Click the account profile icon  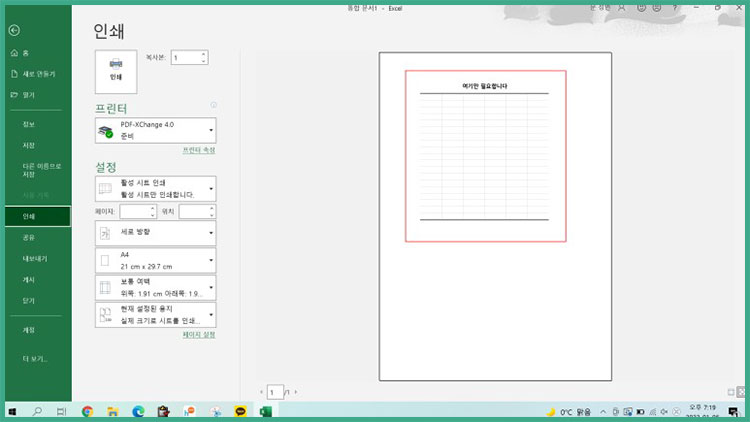(621, 8)
